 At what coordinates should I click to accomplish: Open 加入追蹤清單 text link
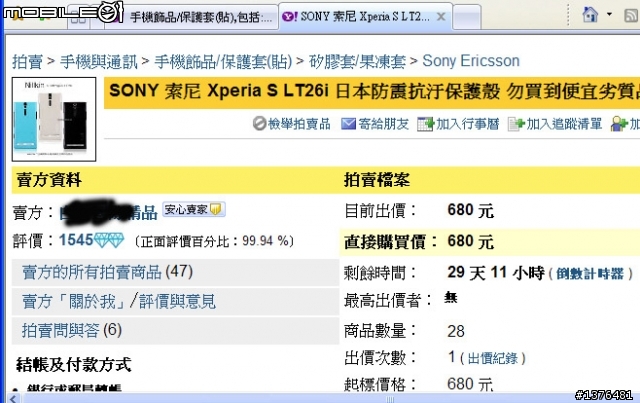coord(564,124)
